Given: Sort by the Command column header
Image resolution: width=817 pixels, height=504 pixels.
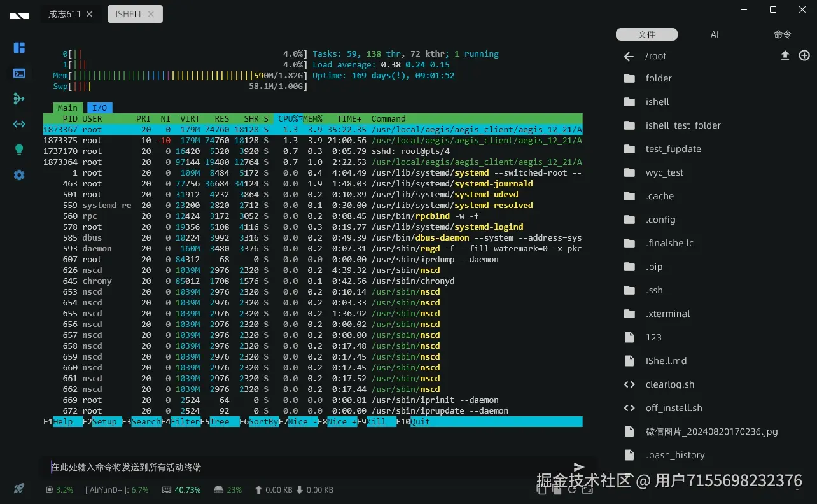Looking at the screenshot, I should [389, 119].
